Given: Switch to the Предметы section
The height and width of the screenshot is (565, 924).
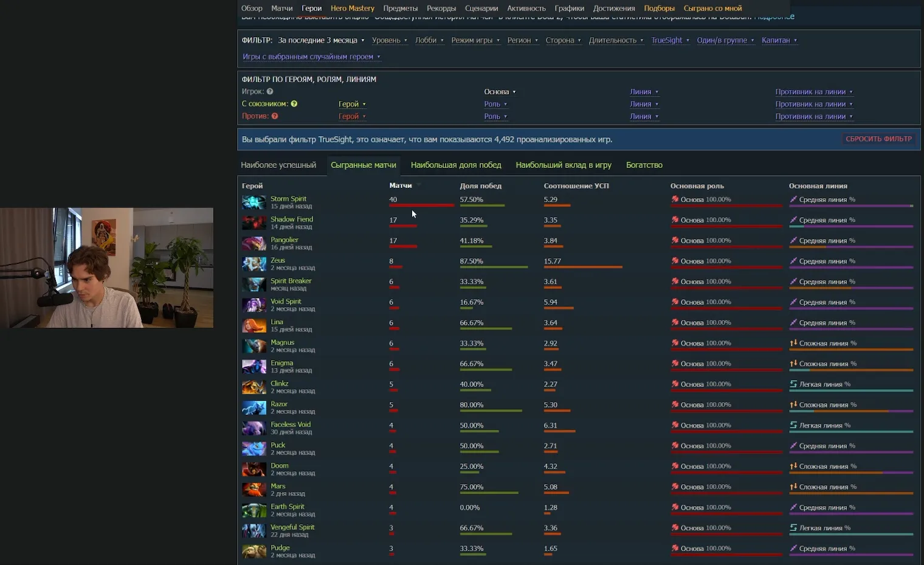Looking at the screenshot, I should click(400, 8).
